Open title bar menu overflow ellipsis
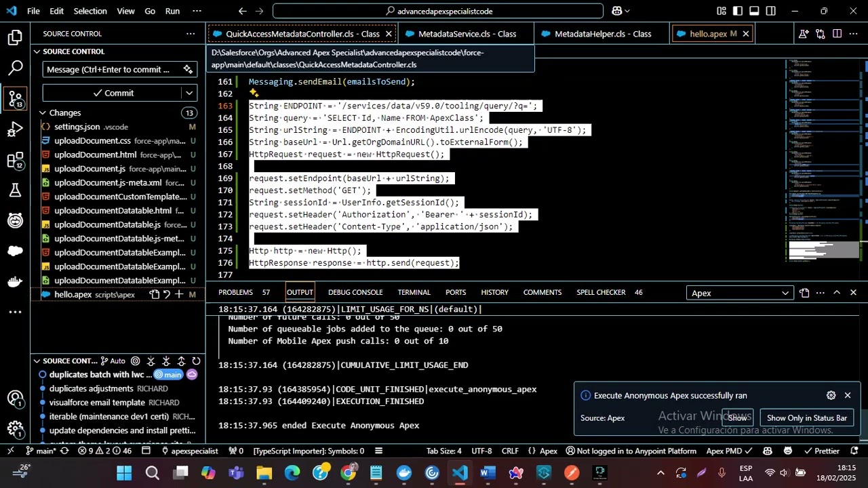Image resolution: width=868 pixels, height=488 pixels. (x=197, y=11)
